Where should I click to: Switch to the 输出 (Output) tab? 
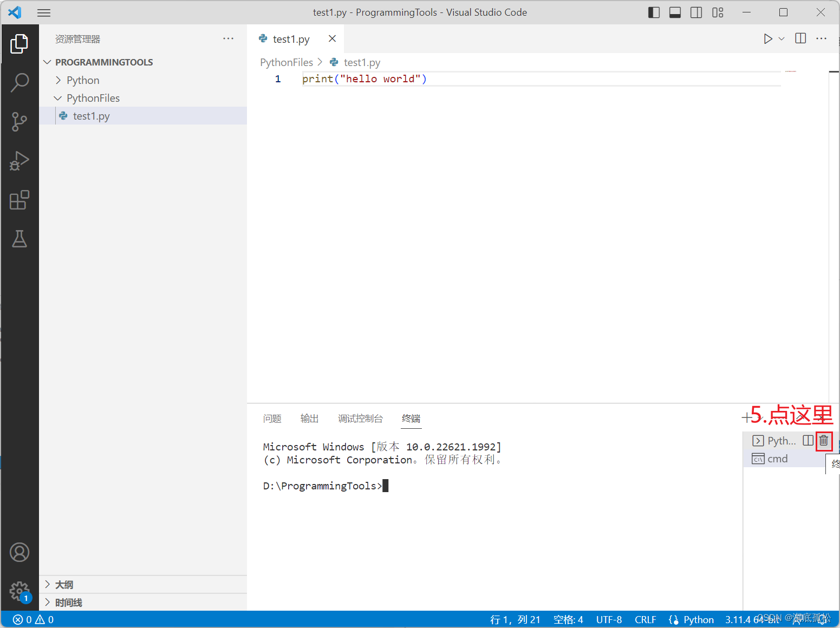click(310, 418)
